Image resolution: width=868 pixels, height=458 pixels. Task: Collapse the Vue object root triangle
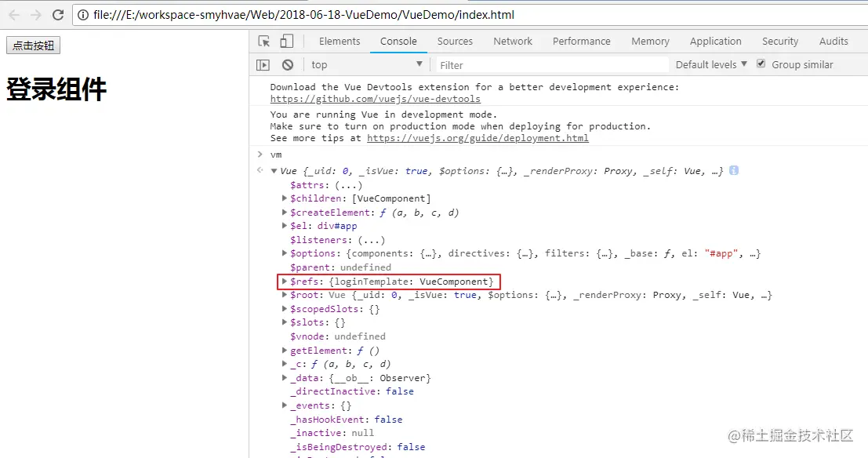click(274, 171)
